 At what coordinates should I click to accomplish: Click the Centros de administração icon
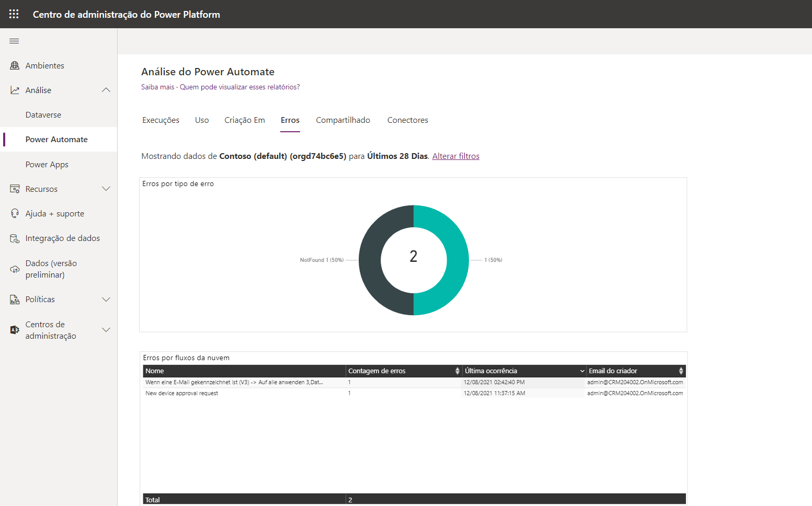click(x=15, y=330)
